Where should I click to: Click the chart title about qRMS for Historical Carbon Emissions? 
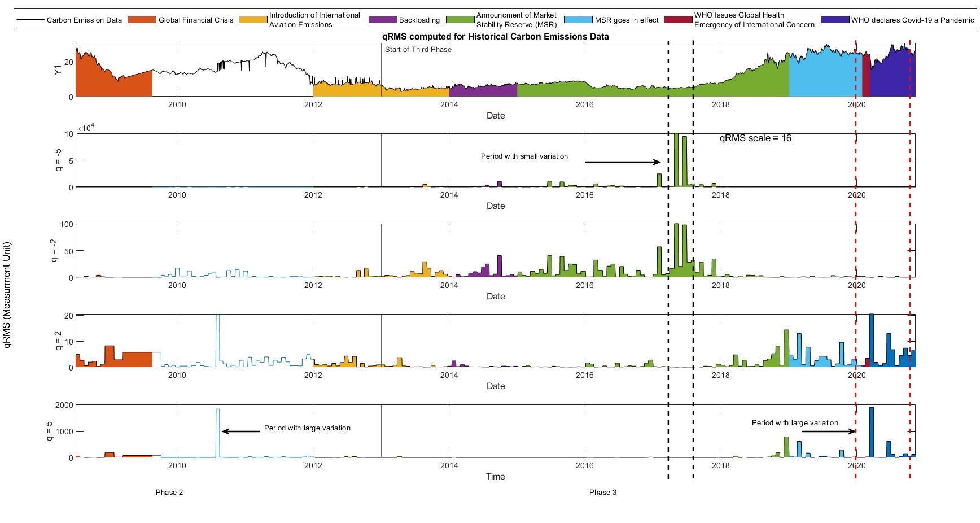coord(495,37)
